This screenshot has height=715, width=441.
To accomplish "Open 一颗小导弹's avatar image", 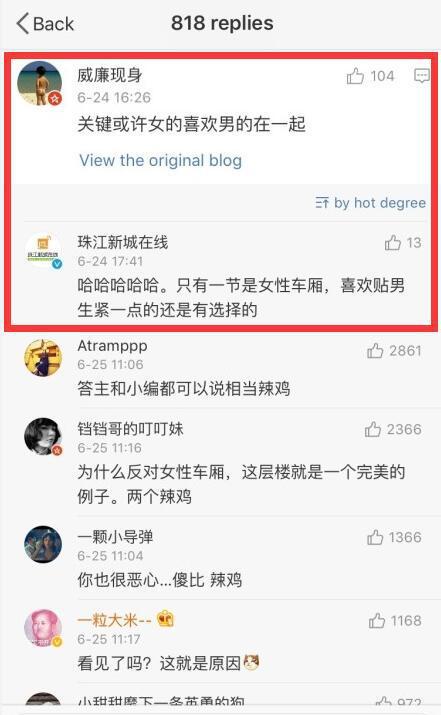I will pos(43,544).
